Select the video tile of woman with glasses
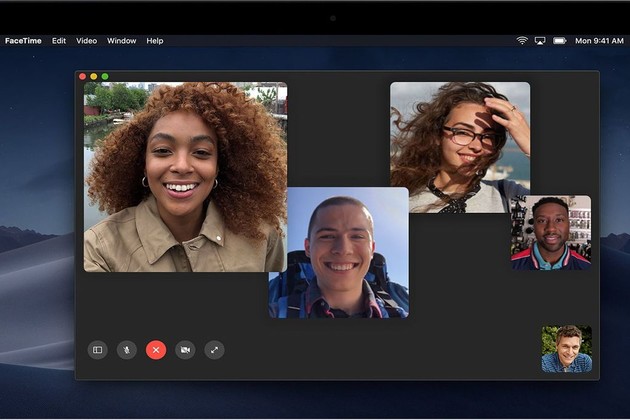 tap(460, 147)
